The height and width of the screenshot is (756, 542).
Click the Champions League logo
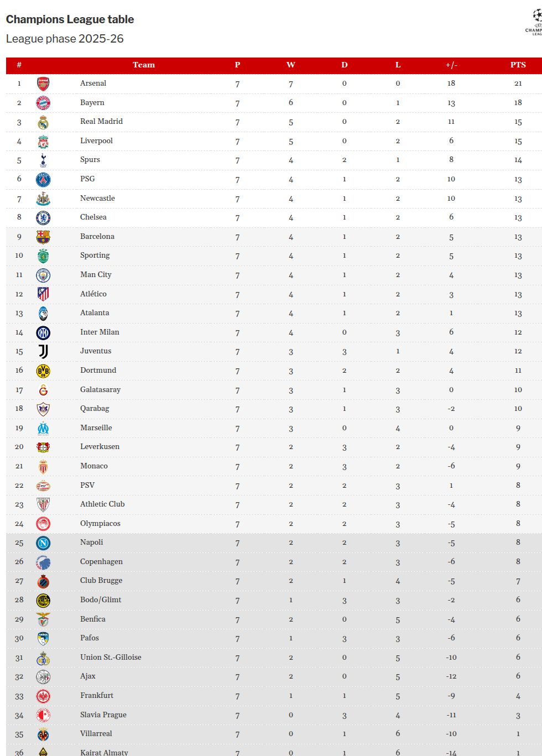pyautogui.click(x=535, y=22)
